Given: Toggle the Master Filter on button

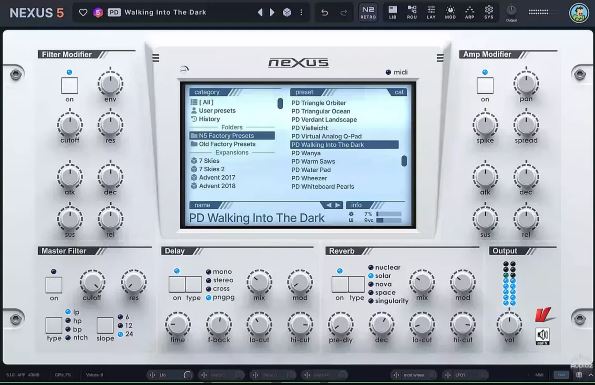Looking at the screenshot, I should (x=54, y=285).
